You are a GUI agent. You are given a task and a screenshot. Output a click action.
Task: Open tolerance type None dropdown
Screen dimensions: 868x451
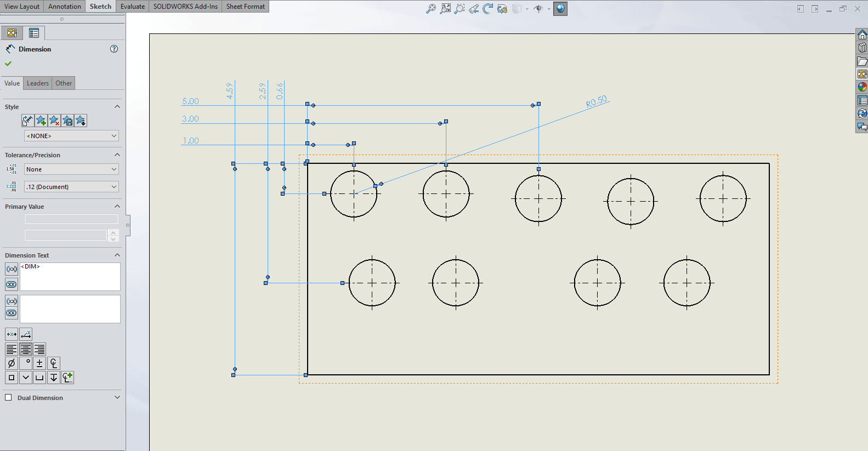click(71, 169)
